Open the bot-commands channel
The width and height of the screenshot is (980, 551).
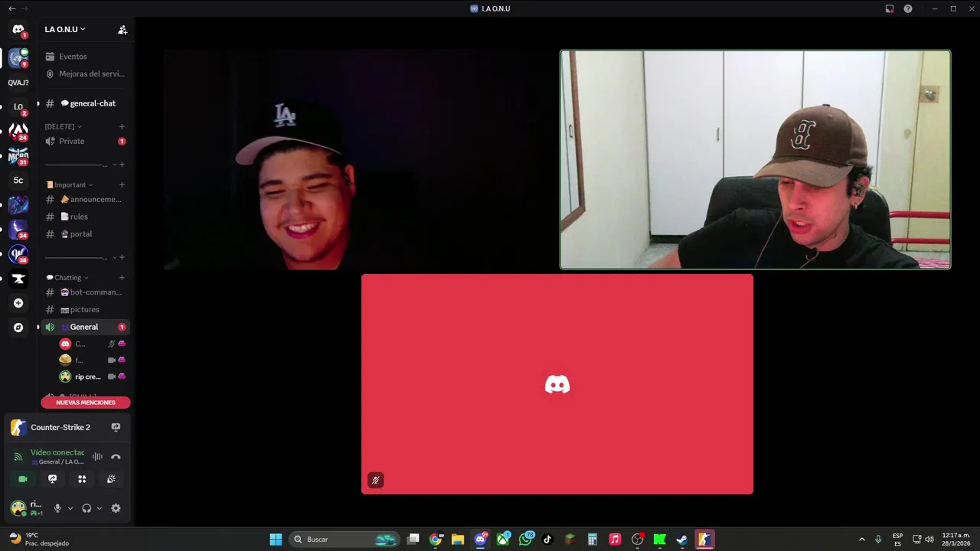pyautogui.click(x=85, y=292)
